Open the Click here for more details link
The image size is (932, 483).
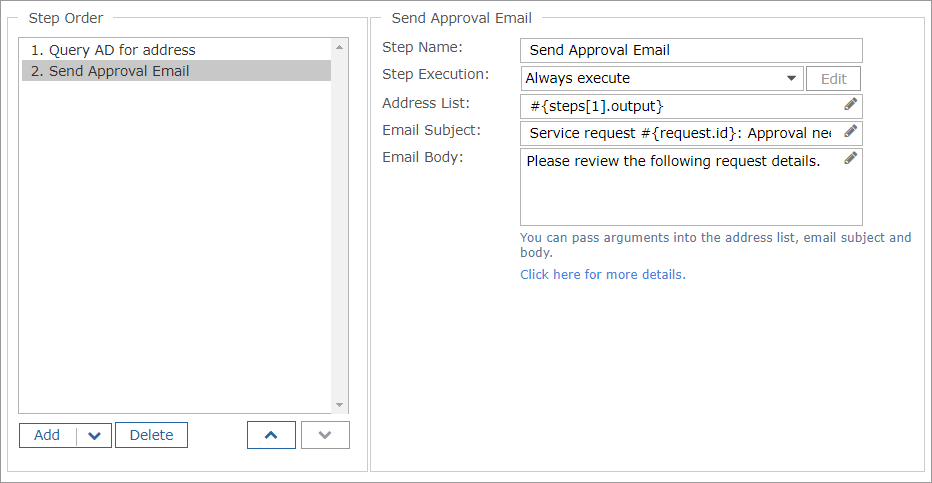tap(602, 274)
